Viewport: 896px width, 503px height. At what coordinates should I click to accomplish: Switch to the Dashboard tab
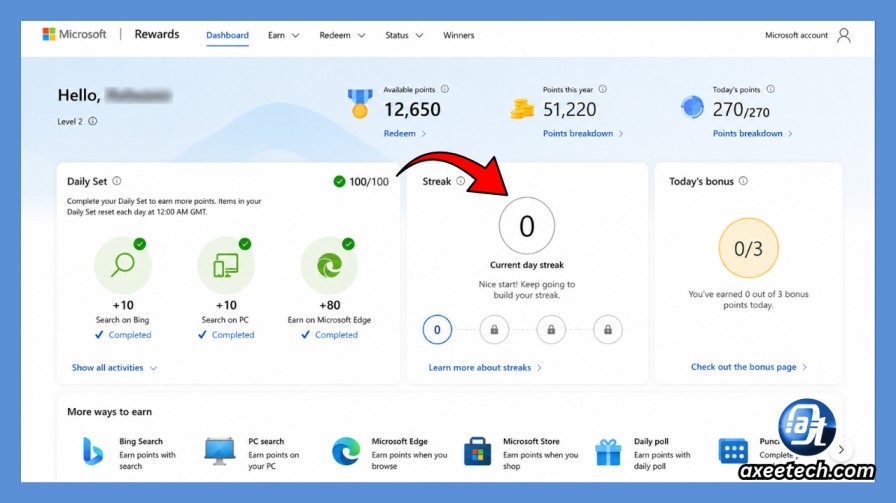pos(227,35)
